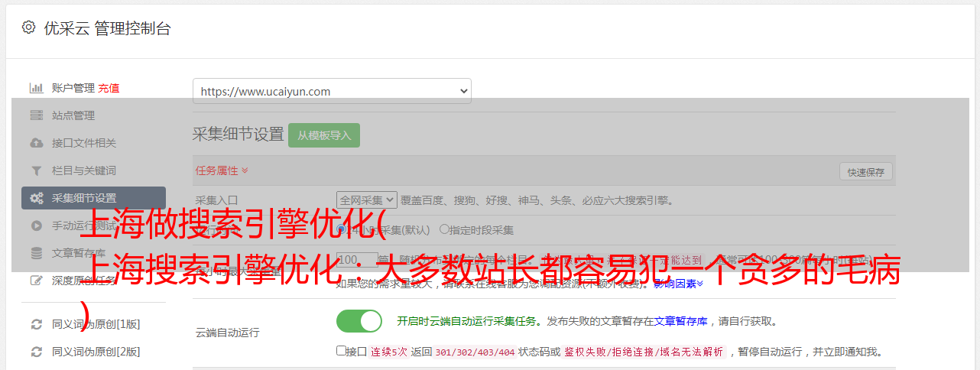Click the edit icon for 深度原创任务
Image resolution: width=980 pixels, height=370 pixels.
tap(36, 281)
